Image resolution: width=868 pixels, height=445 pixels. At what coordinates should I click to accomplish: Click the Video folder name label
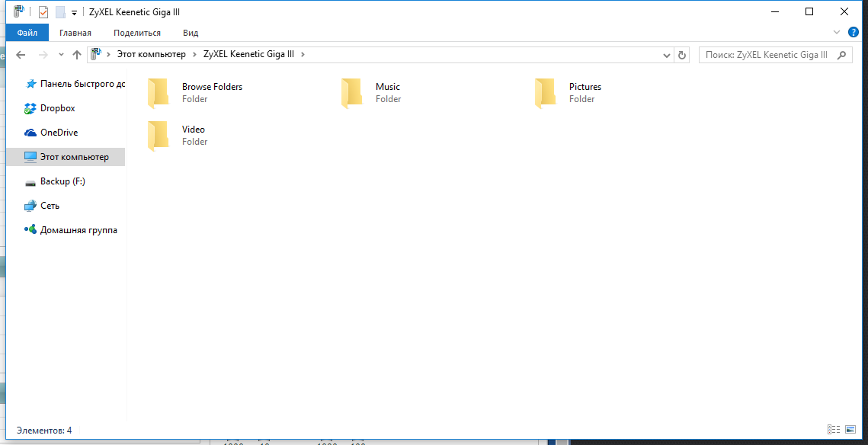(x=194, y=129)
